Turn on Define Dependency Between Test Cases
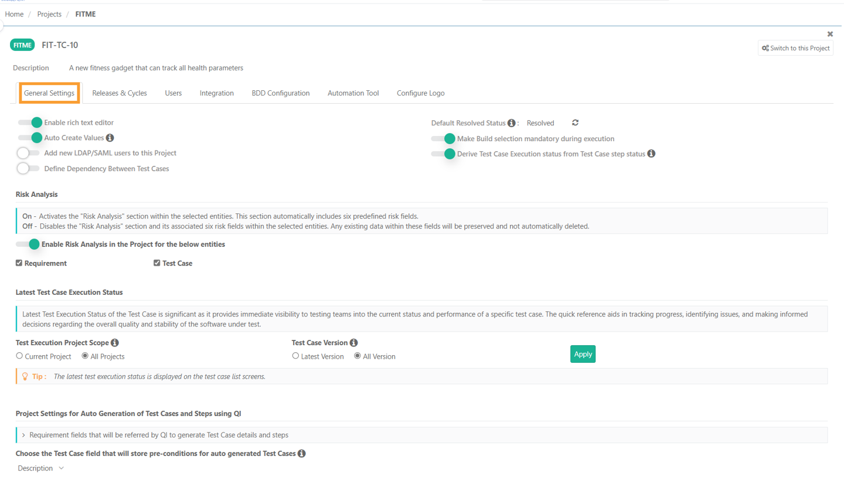This screenshot has height=504, width=844. [28, 169]
